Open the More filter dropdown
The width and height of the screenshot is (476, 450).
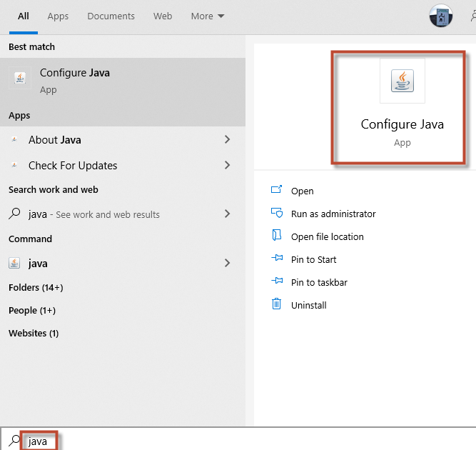pyautogui.click(x=208, y=16)
